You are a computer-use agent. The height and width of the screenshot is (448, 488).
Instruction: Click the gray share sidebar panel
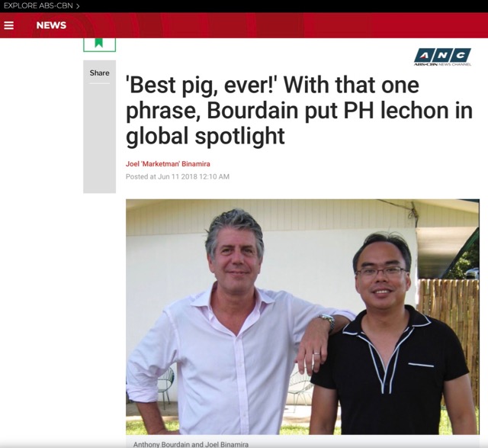tap(99, 127)
